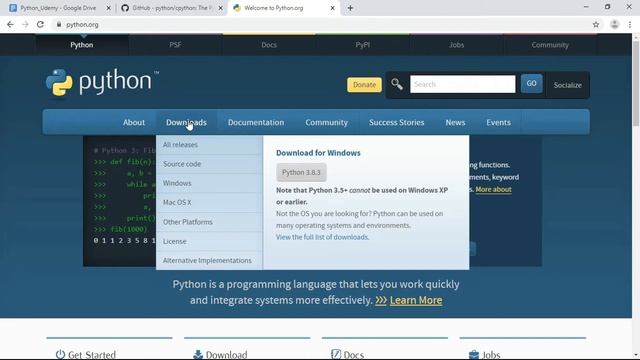Open the Community main navigation menu

(x=327, y=122)
